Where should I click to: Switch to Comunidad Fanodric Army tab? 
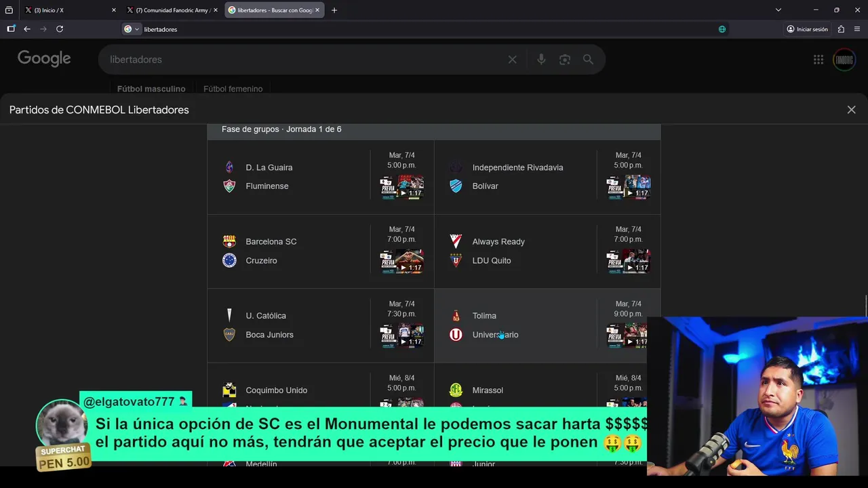click(x=172, y=10)
